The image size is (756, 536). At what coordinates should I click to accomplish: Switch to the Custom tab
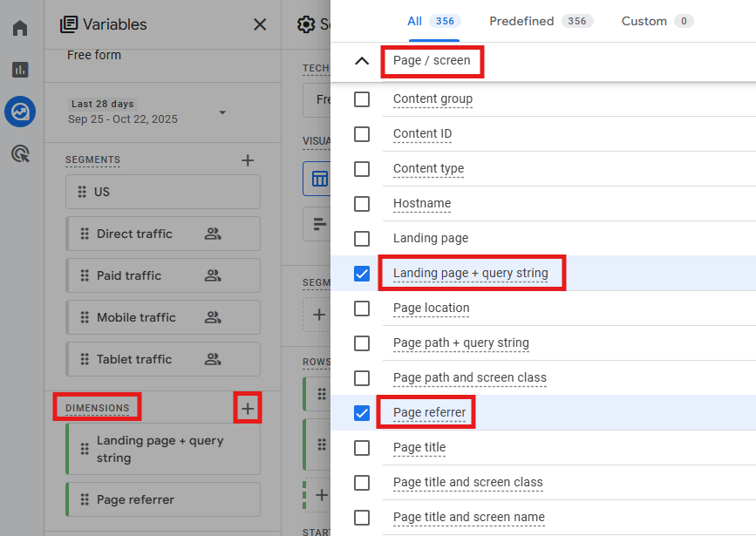657,21
